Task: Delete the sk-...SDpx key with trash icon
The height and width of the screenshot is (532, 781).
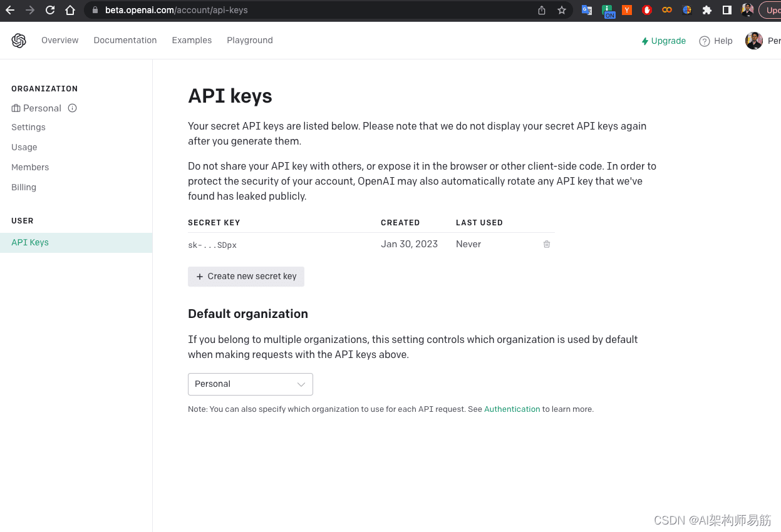Action: point(547,244)
